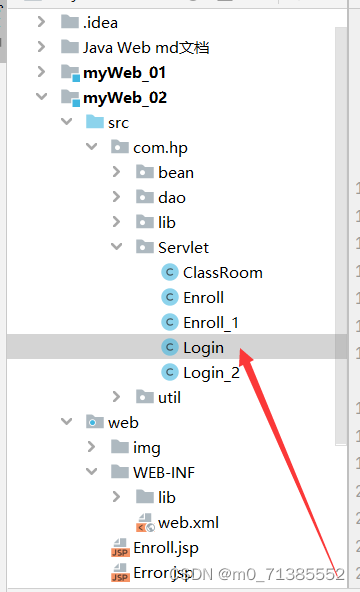Click the dao package icon
The width and height of the screenshot is (360, 592).
click(x=145, y=197)
